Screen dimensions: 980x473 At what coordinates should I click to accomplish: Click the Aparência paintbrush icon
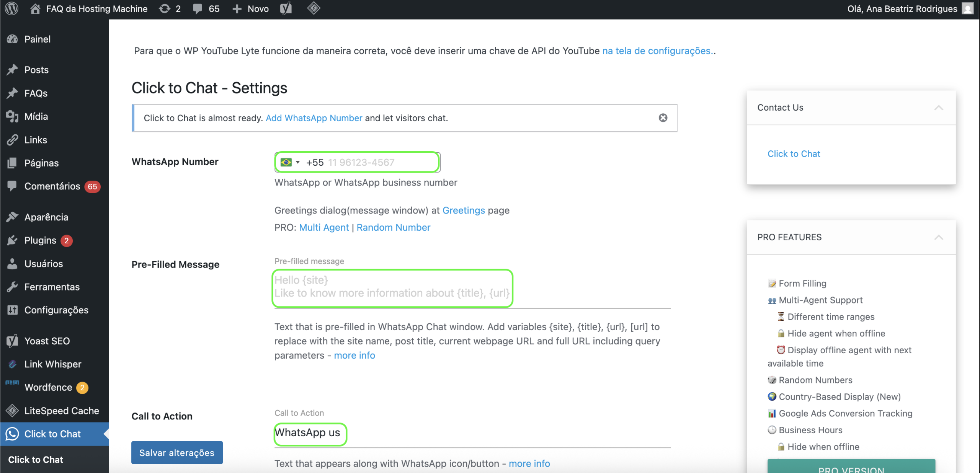12,217
